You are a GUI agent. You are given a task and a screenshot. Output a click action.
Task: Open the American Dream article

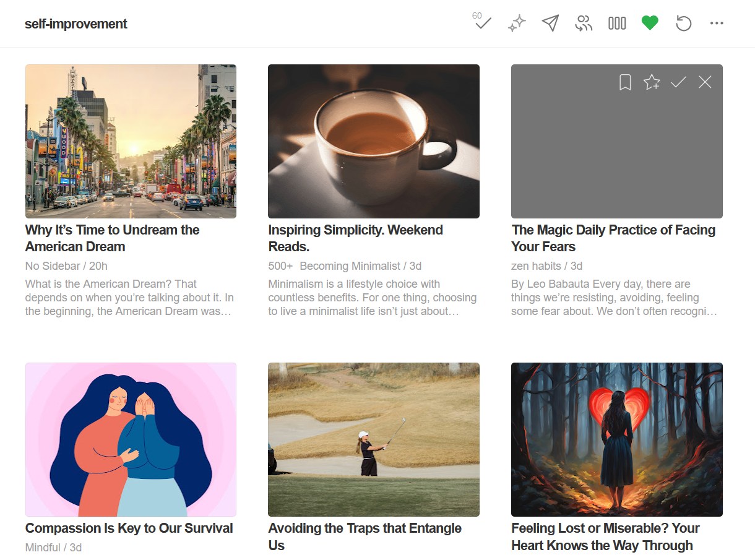click(111, 238)
